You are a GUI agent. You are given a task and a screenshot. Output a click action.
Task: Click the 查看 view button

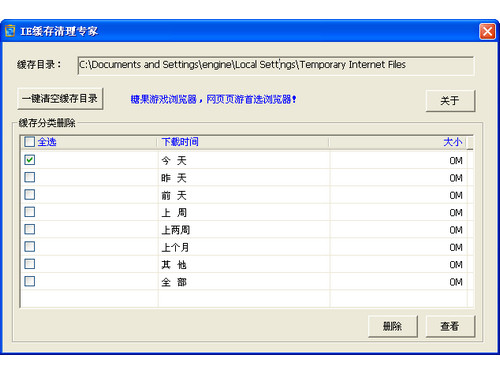(450, 326)
